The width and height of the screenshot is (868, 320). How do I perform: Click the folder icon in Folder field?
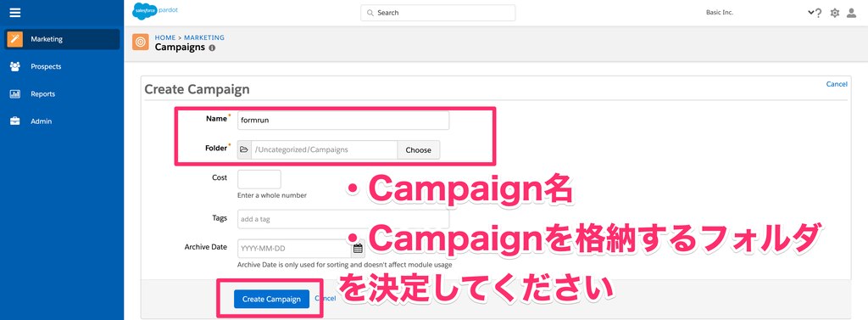point(244,149)
